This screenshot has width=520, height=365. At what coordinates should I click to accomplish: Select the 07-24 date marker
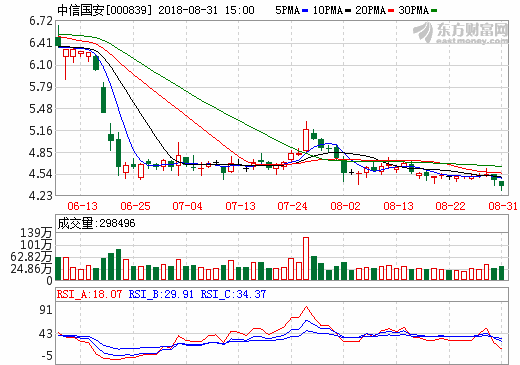tap(292, 206)
